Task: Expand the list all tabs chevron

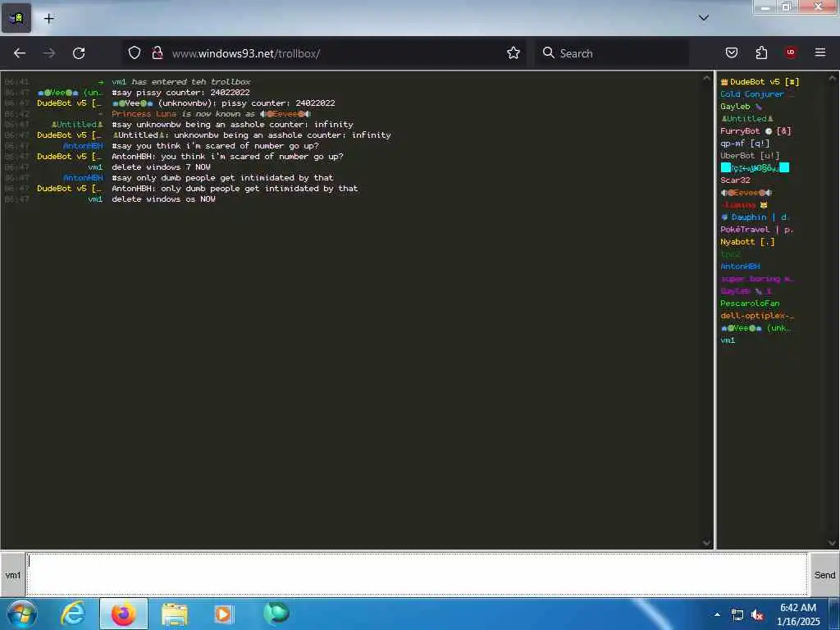Action: (x=704, y=18)
